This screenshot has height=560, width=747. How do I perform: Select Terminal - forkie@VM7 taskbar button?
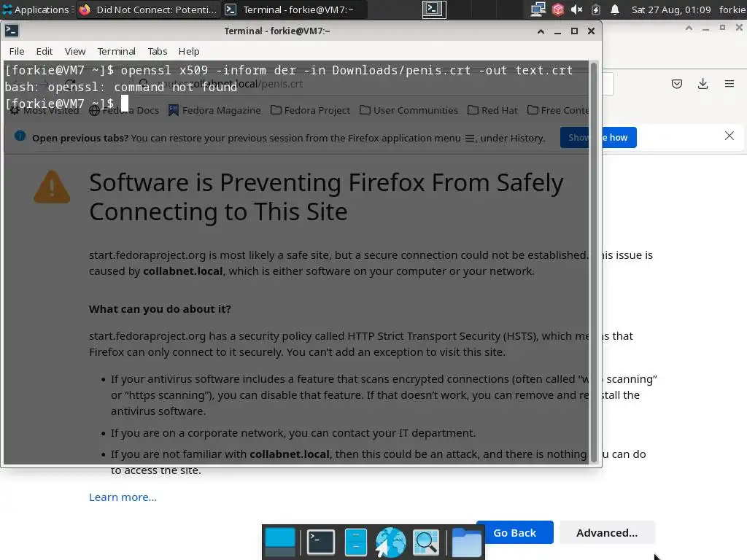[x=295, y=9]
